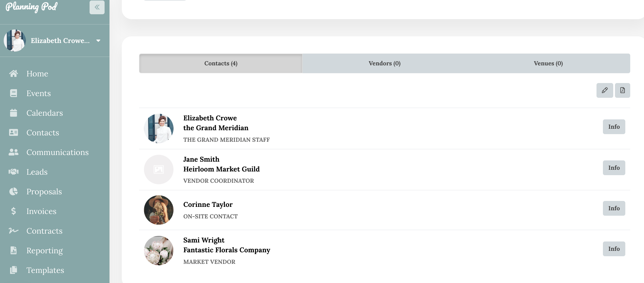Image resolution: width=644 pixels, height=283 pixels.
Task: Open Templates from the sidebar
Action: (x=45, y=270)
